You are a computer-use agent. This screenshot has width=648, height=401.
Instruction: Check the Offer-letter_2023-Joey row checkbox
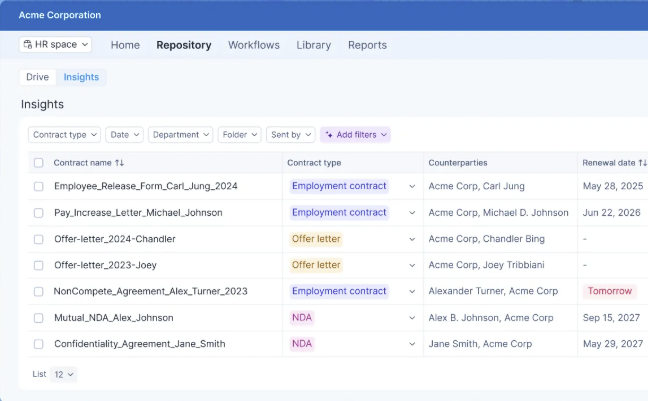pos(38,265)
